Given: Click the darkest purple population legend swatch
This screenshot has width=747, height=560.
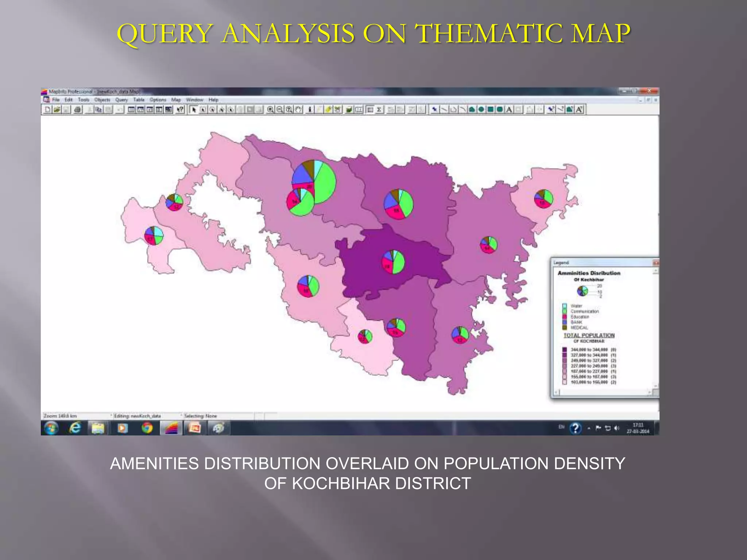Looking at the screenshot, I should click(565, 350).
